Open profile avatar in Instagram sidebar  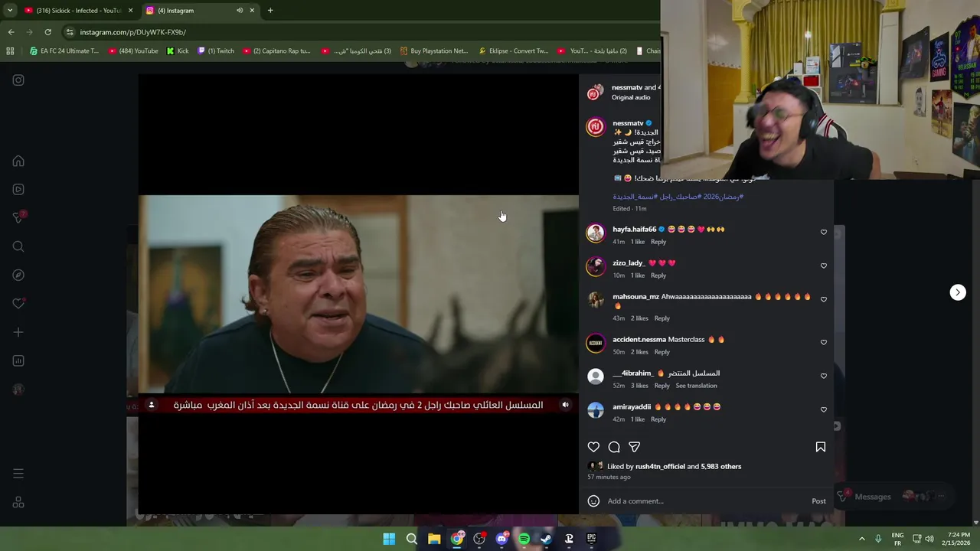18,390
